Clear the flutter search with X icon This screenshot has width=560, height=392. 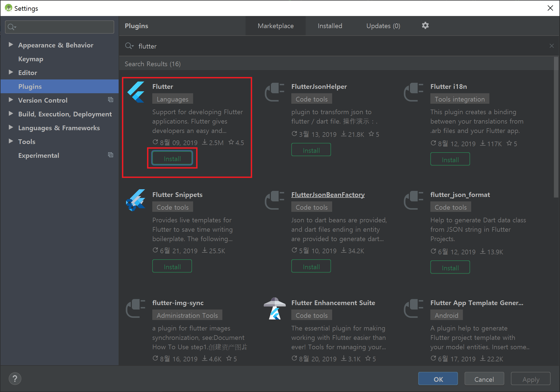pyautogui.click(x=551, y=46)
